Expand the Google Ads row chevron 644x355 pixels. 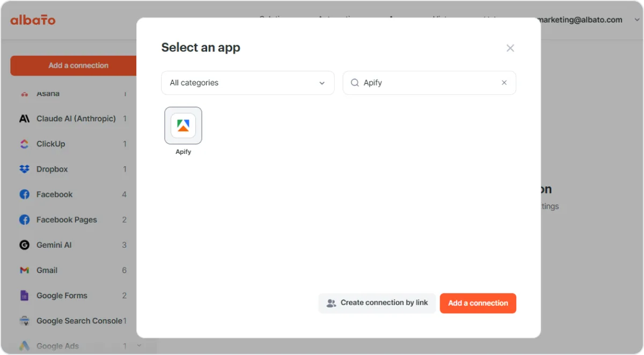(139, 346)
